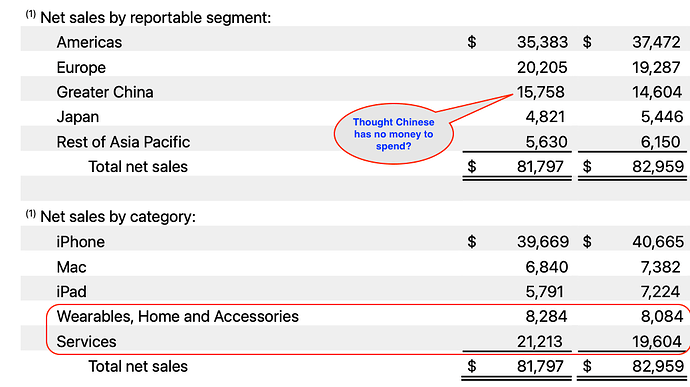Click the Net sales by reportable segment heading
690x387 pixels.
point(155,18)
